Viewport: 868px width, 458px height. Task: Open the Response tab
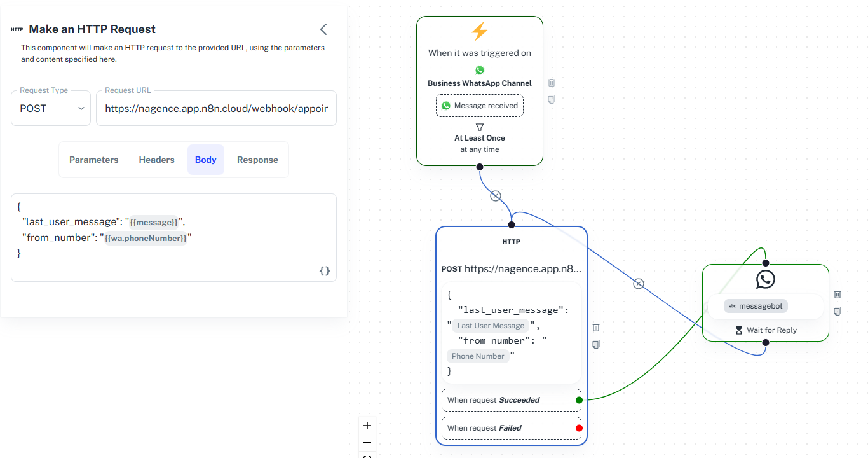(257, 160)
